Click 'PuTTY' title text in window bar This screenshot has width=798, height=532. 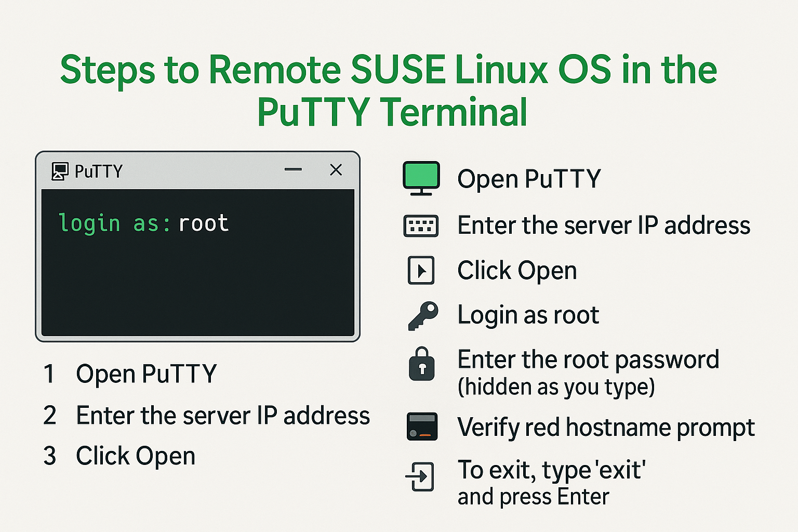tap(98, 171)
